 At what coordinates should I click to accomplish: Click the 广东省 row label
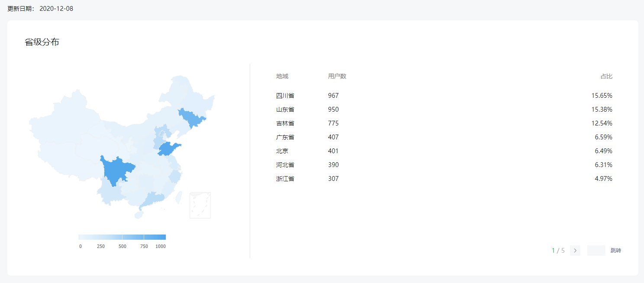pyautogui.click(x=285, y=137)
